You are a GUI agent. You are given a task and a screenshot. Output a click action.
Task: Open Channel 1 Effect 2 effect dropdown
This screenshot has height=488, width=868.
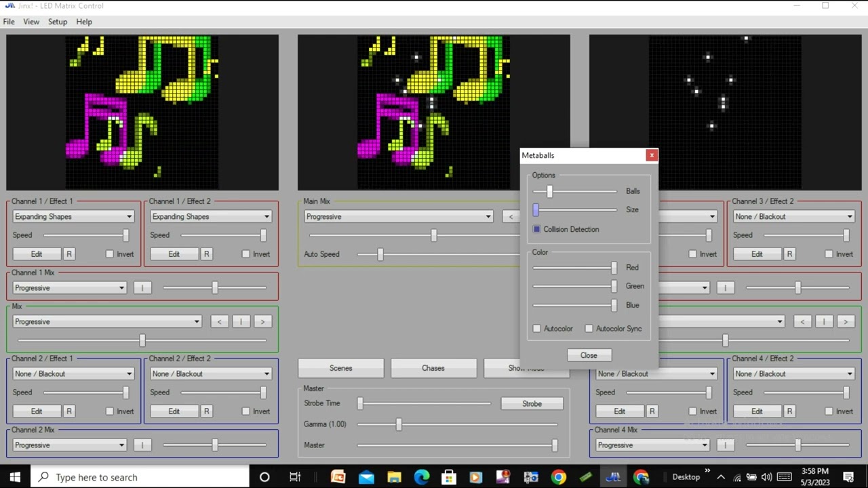point(211,217)
